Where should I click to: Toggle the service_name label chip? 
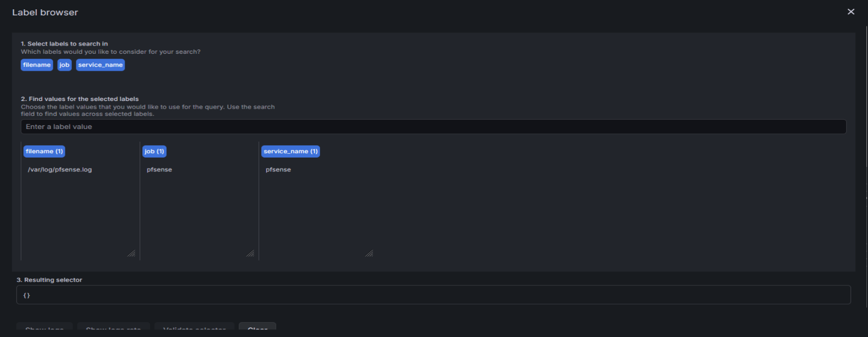point(100,65)
